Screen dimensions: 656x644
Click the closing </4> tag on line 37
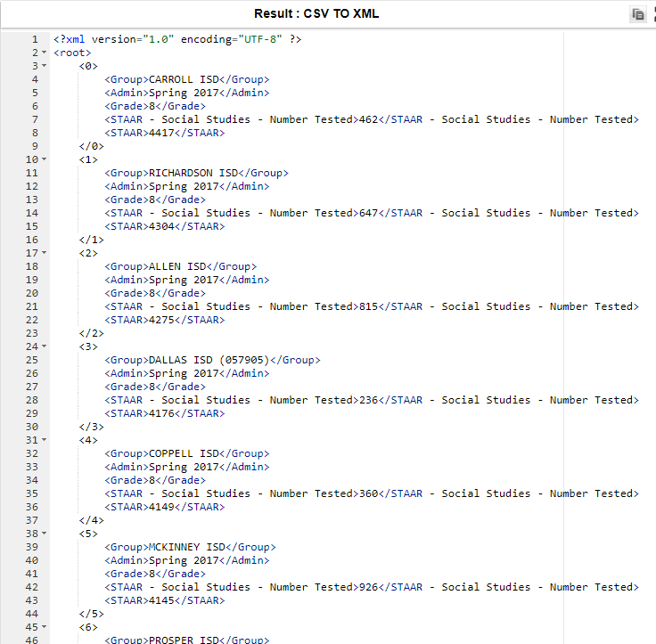pos(91,520)
